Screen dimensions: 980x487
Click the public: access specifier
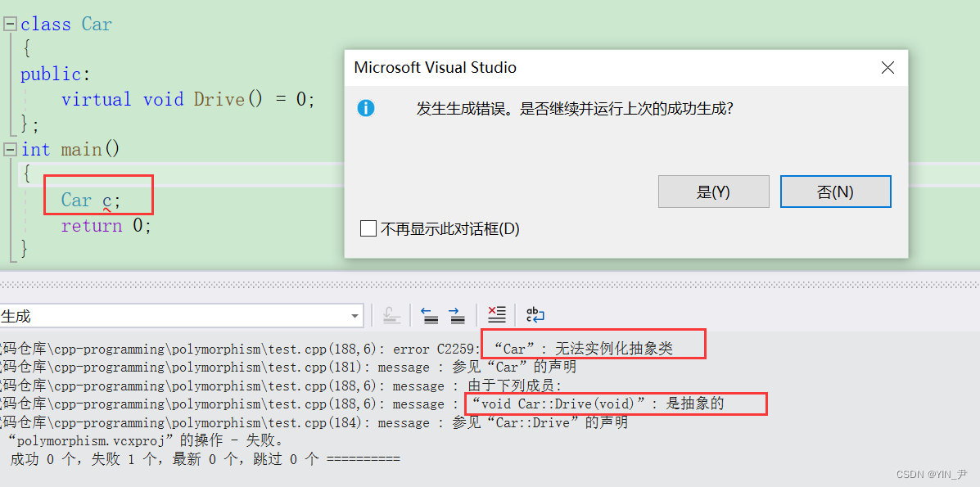click(56, 74)
